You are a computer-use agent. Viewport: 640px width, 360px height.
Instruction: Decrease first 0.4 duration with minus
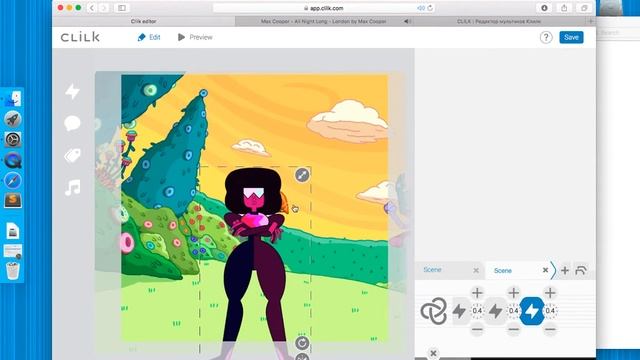pos(477,329)
